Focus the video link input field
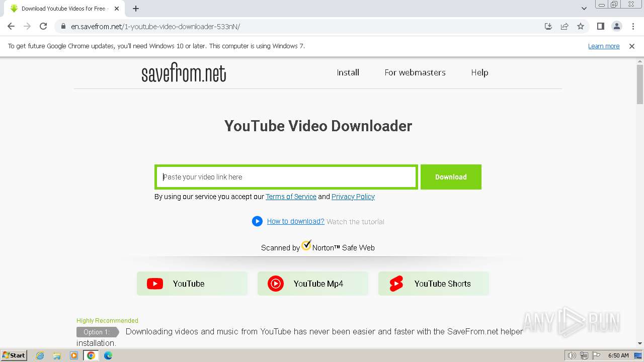Image resolution: width=644 pixels, height=362 pixels. 286,177
